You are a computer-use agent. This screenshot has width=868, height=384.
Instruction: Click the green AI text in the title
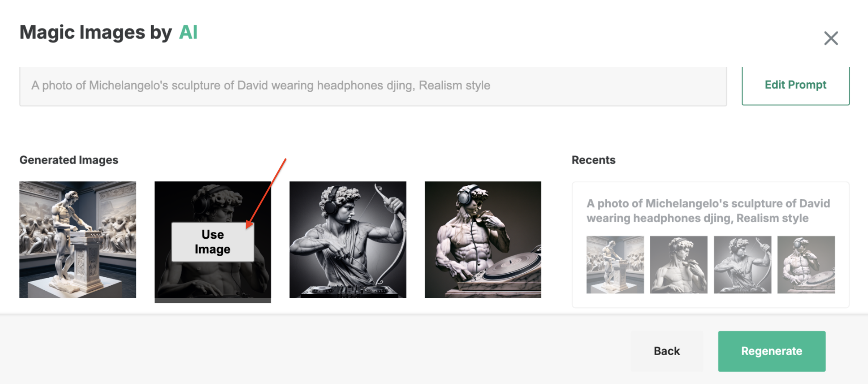coord(188,32)
